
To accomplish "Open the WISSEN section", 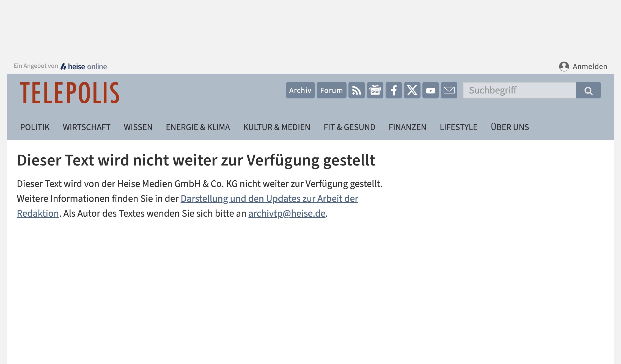I will click(138, 127).
